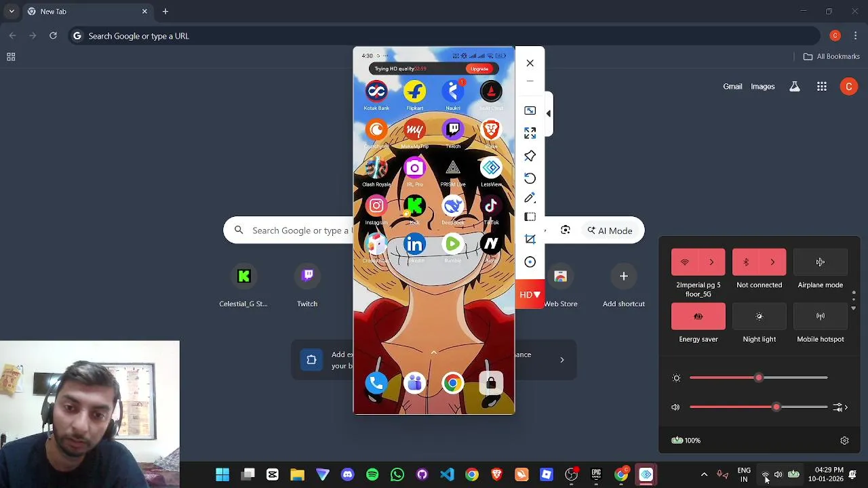
Task: Click the LetsView crop screenshot icon
Action: [530, 239]
